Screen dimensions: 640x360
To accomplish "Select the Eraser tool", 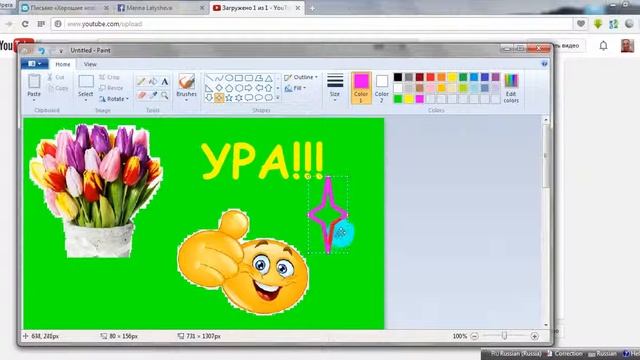I will tap(141, 95).
